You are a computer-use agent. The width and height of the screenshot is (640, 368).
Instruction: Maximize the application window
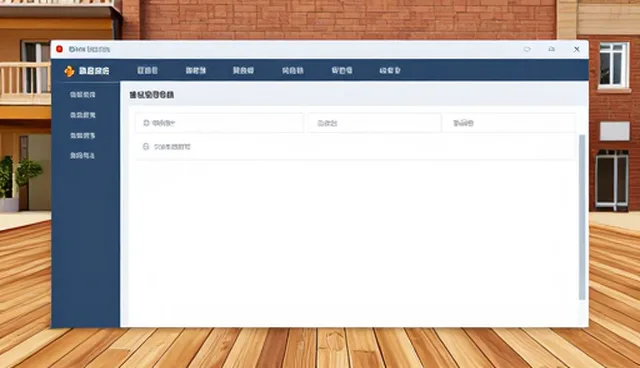click(x=551, y=49)
